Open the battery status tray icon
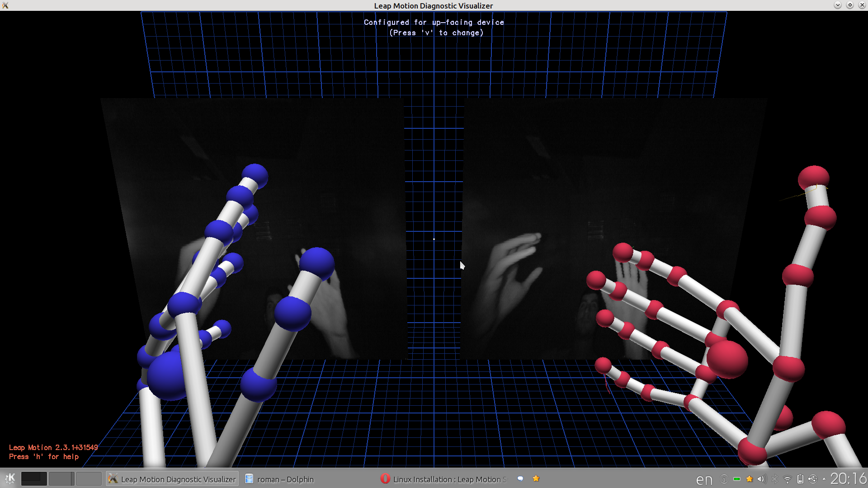Screen dimensions: 868x488 pos(800,479)
